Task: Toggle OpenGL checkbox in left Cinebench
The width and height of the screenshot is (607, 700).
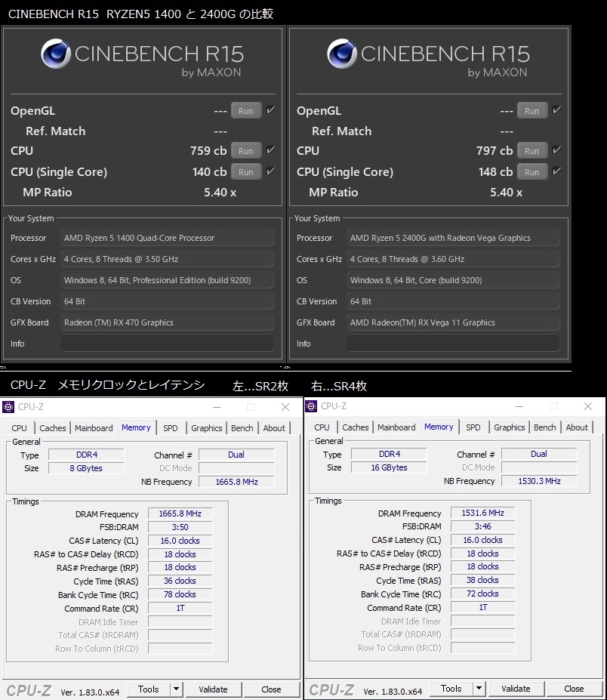Action: pyautogui.click(x=270, y=109)
